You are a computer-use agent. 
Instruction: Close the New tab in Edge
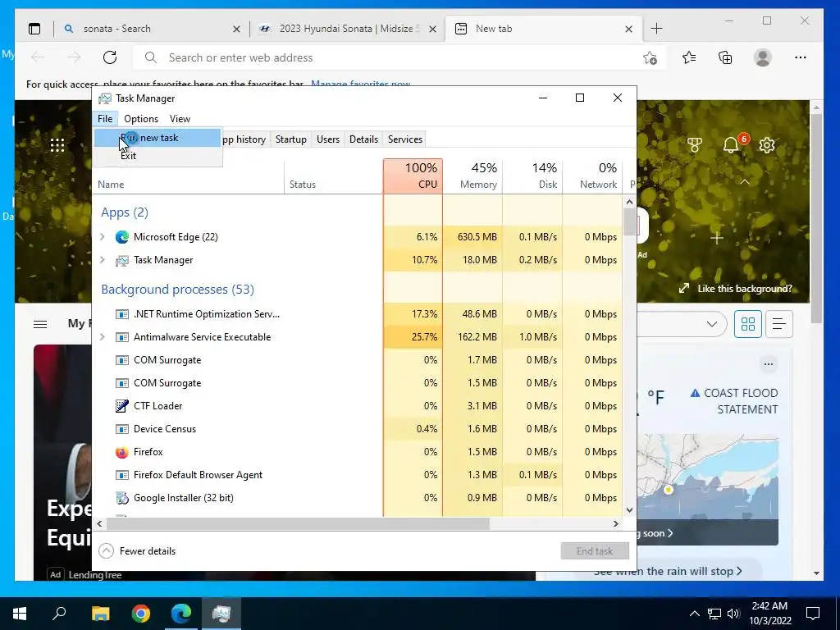coord(629,29)
